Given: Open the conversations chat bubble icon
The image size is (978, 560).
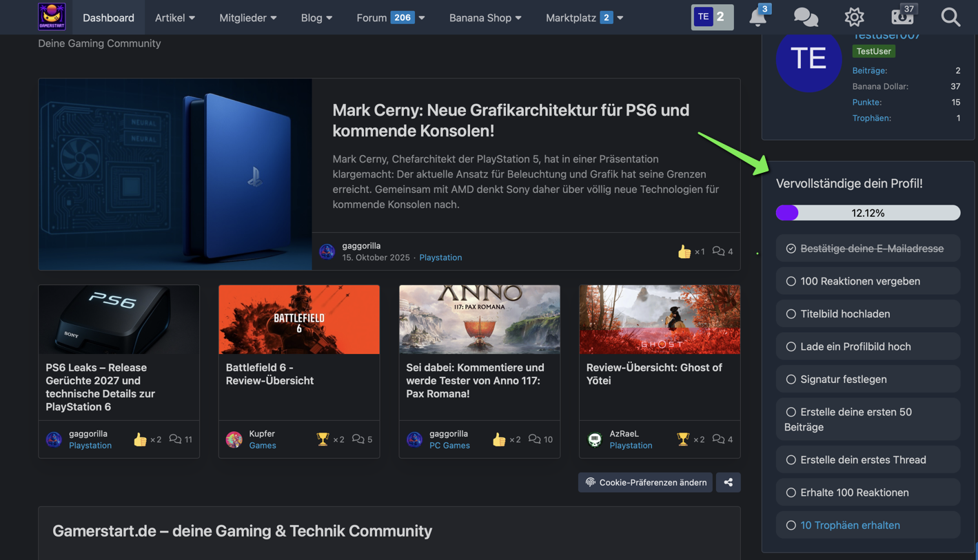Looking at the screenshot, I should tap(805, 17).
